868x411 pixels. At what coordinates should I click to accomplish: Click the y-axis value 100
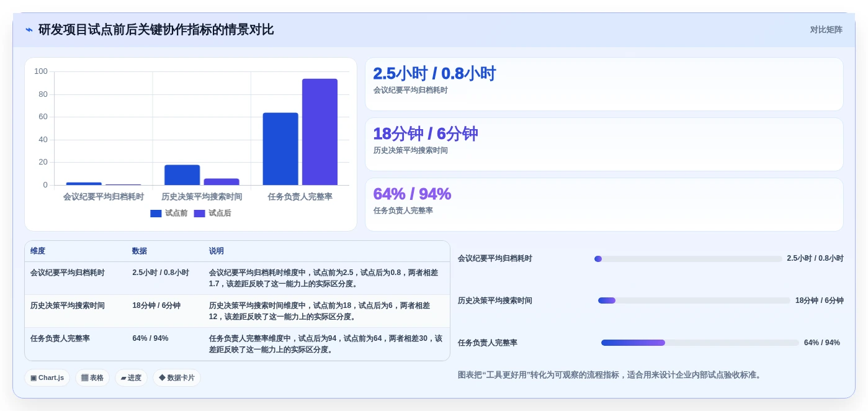coord(41,71)
